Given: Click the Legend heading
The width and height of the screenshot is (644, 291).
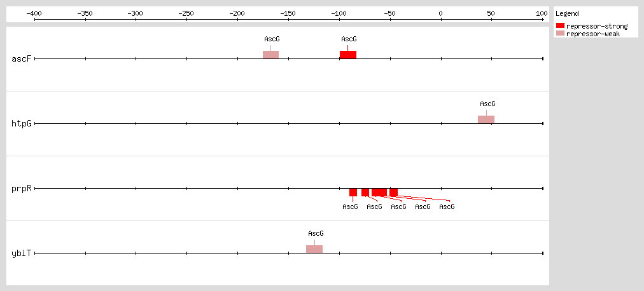Looking at the screenshot, I should [567, 13].
